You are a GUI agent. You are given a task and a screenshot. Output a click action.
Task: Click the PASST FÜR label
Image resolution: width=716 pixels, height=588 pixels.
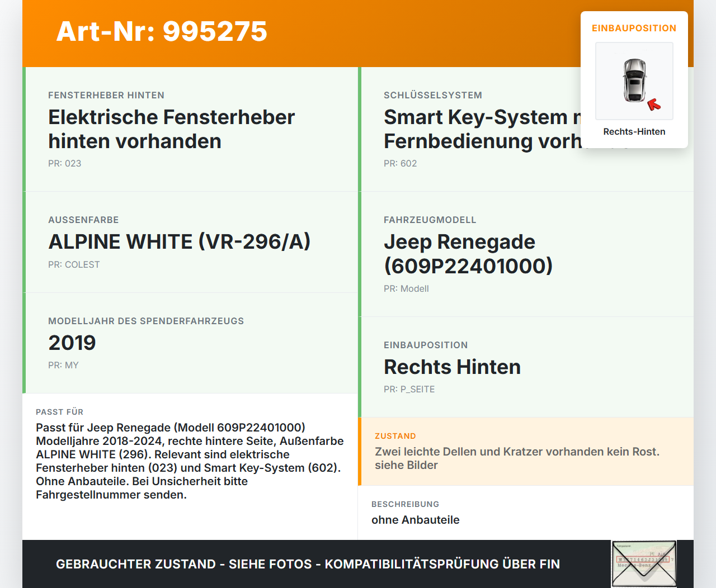(x=60, y=412)
